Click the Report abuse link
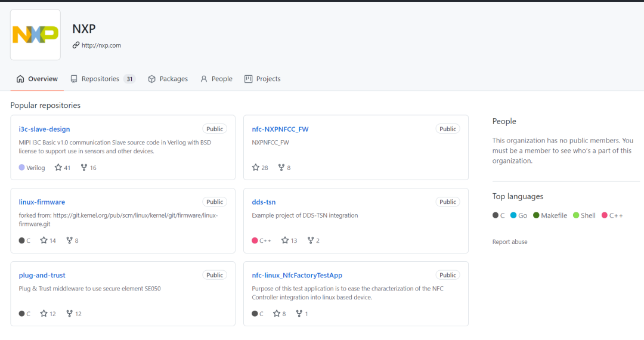The image size is (644, 340). coord(510,242)
